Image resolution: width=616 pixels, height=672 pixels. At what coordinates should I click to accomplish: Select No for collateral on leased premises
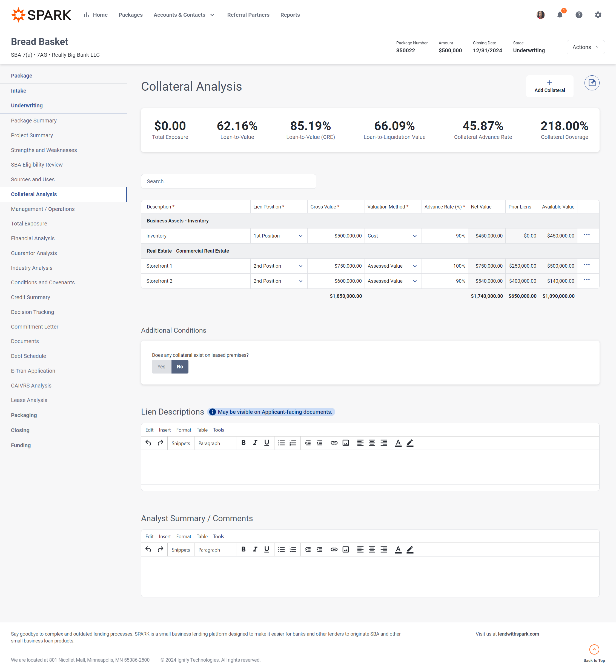(x=180, y=367)
